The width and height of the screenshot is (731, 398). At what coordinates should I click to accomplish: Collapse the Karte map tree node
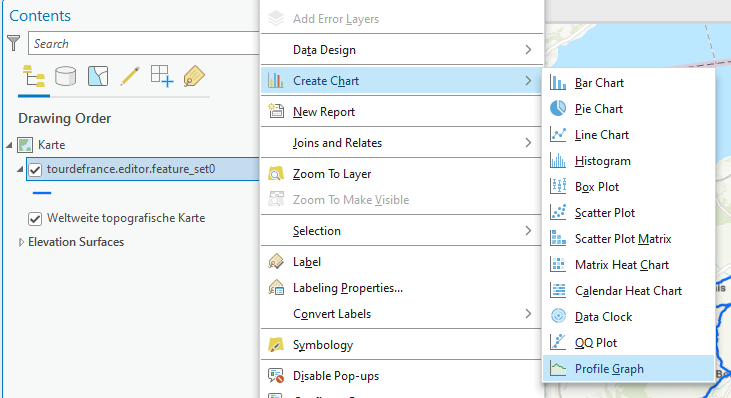9,145
